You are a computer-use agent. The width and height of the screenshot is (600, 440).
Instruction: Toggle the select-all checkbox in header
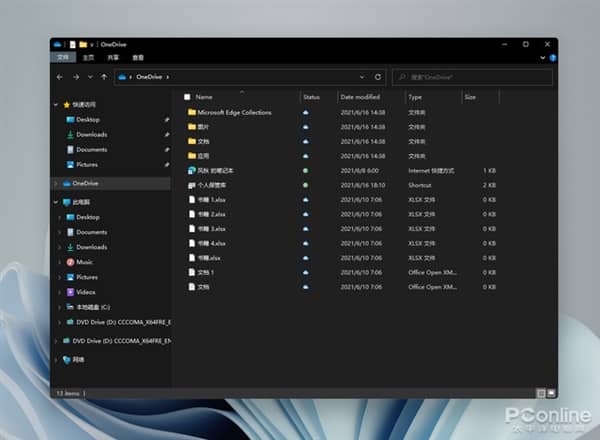[x=187, y=97]
